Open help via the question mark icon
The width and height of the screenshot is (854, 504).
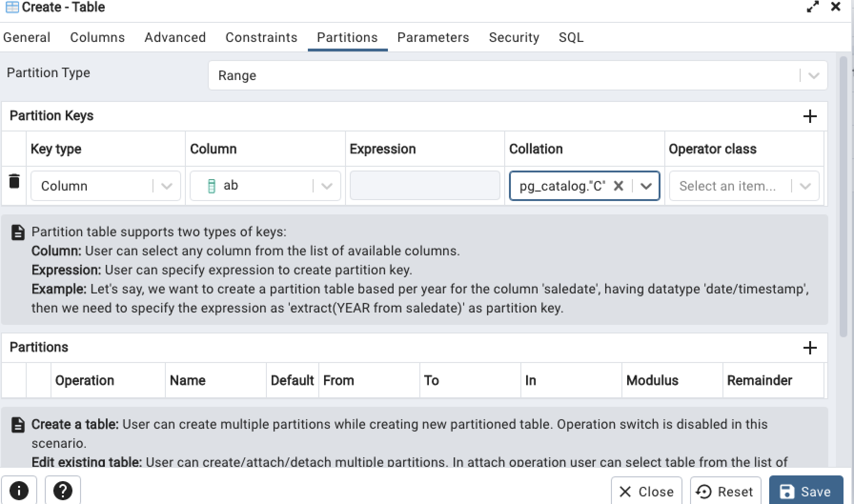click(x=63, y=491)
